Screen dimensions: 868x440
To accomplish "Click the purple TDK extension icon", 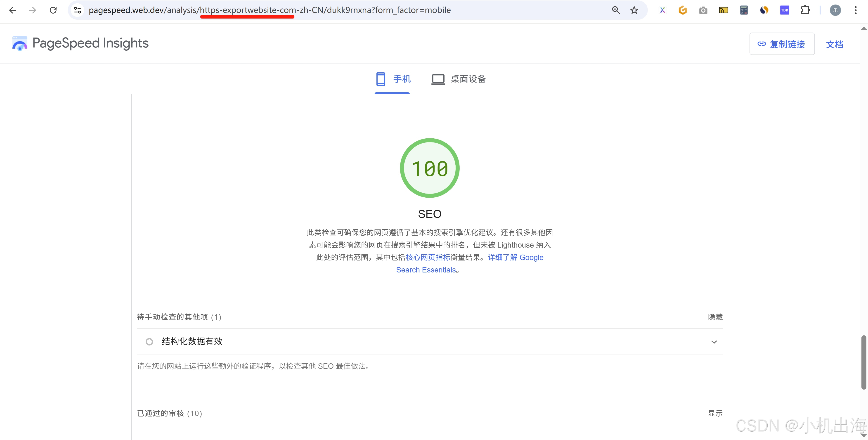I will click(x=784, y=10).
